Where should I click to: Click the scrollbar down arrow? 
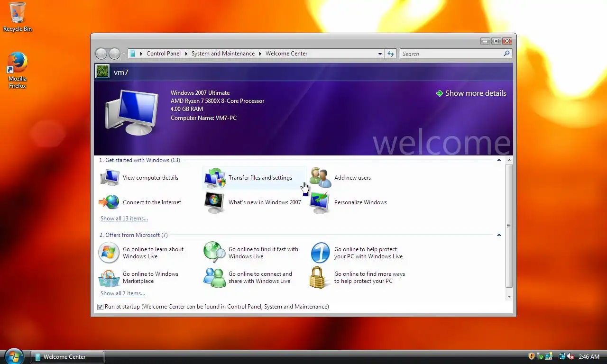click(509, 296)
